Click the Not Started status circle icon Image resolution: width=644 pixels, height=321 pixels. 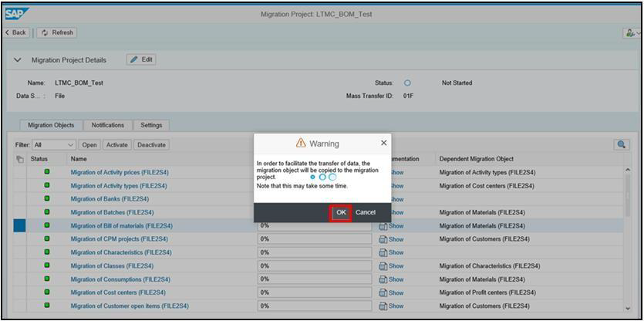(407, 83)
